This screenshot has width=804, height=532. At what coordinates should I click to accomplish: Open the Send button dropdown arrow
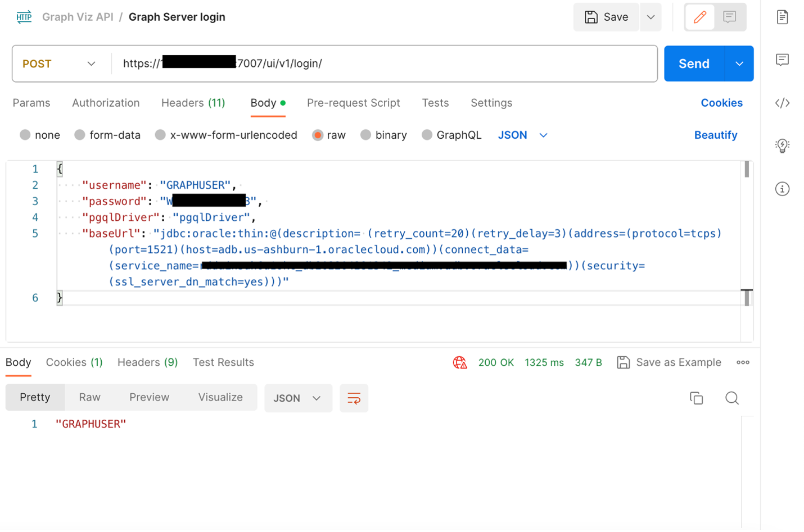coord(739,63)
